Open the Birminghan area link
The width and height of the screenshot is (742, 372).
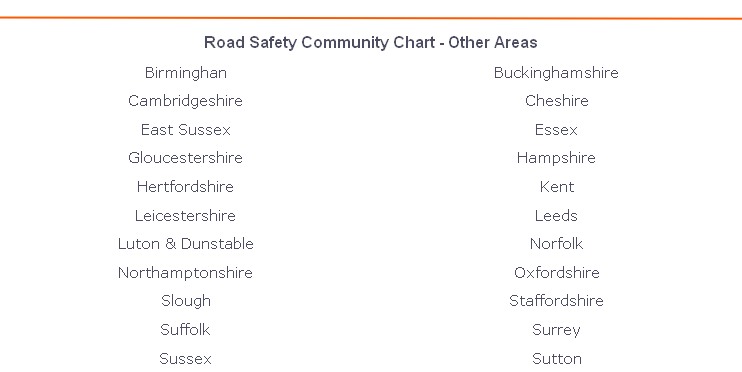pos(186,73)
